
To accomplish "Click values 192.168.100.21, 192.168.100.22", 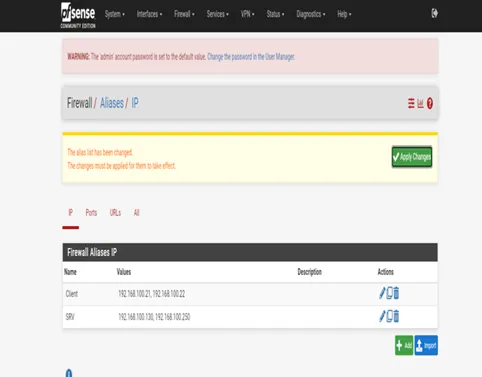I will (x=152, y=294).
